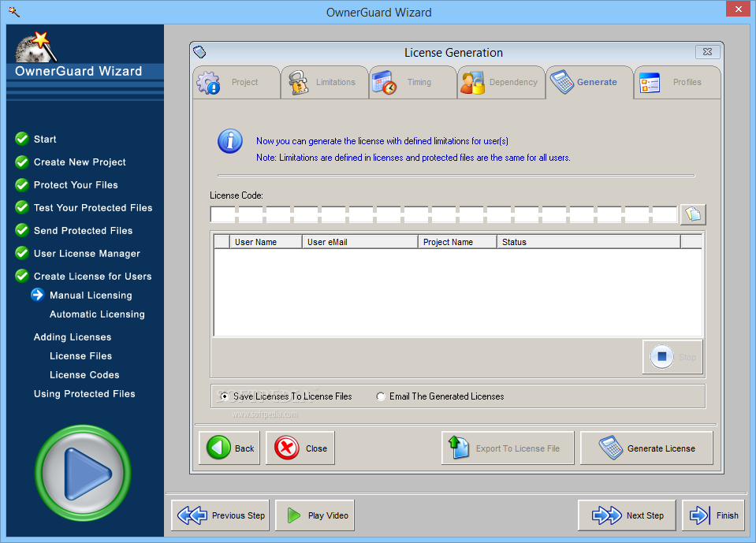Click the Profiles list icon

[x=650, y=83]
